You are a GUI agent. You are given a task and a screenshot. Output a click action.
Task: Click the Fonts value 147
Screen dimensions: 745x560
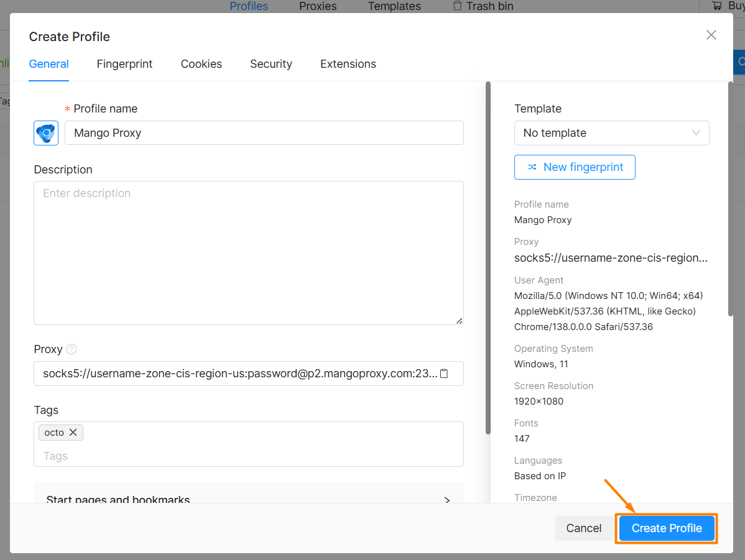[x=522, y=439]
